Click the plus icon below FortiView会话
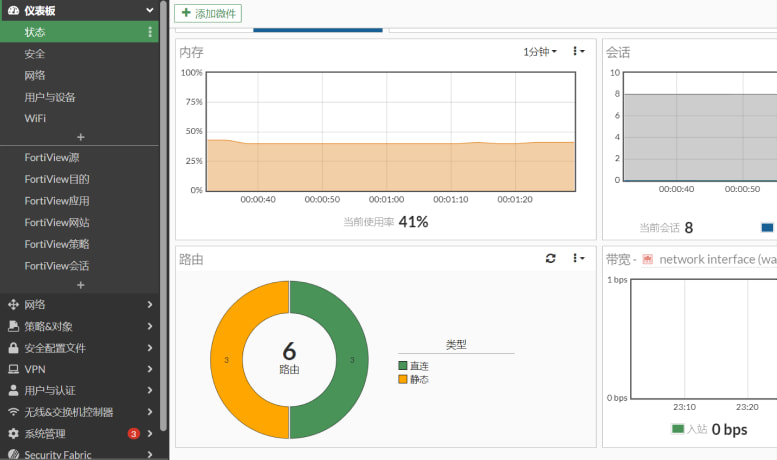 80,285
